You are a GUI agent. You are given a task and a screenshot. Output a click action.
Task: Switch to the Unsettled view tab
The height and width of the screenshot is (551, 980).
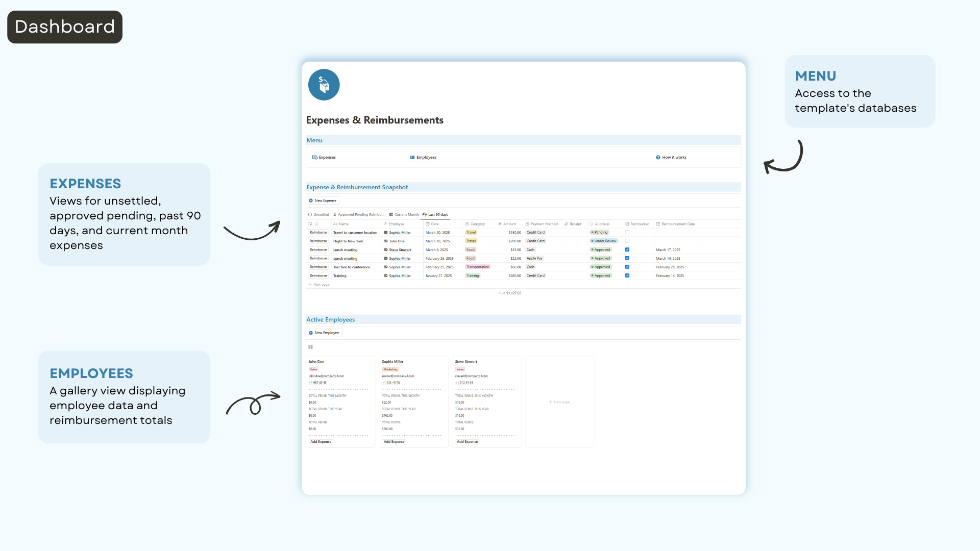[x=318, y=214]
